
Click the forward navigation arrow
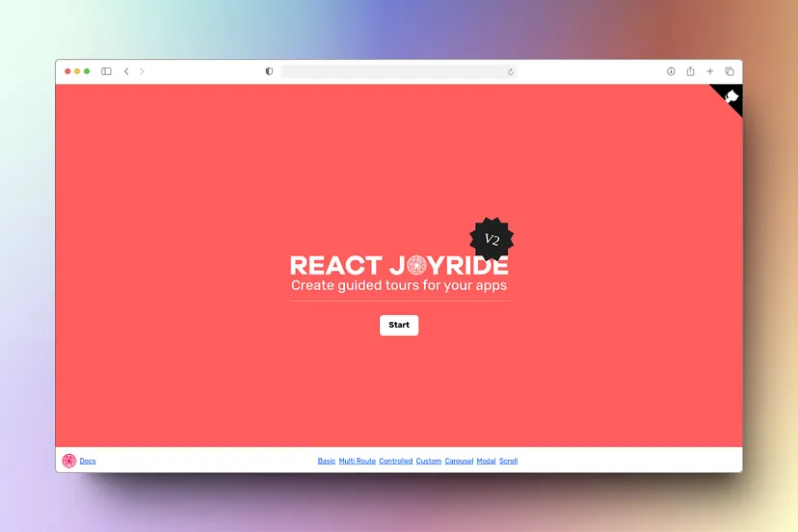point(142,71)
